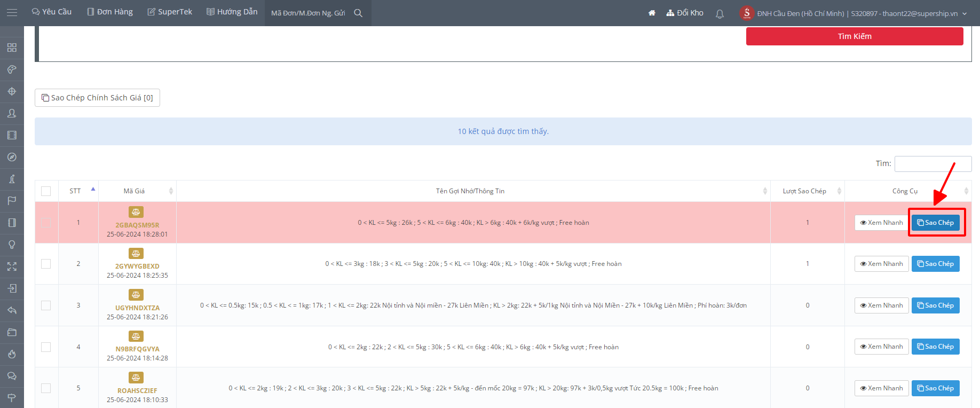Tick the checkbox for row 4

click(x=46, y=347)
